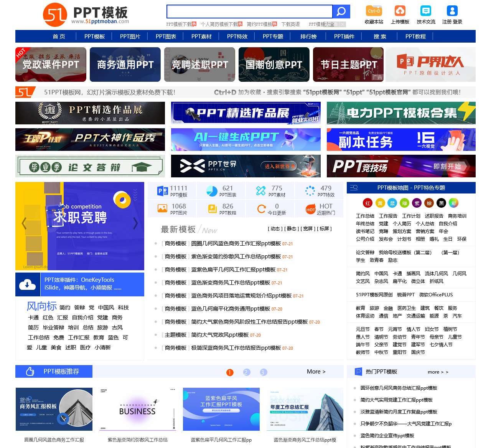Click the PPT图片 picture icon
The height and width of the screenshot is (448, 491).
click(163, 208)
